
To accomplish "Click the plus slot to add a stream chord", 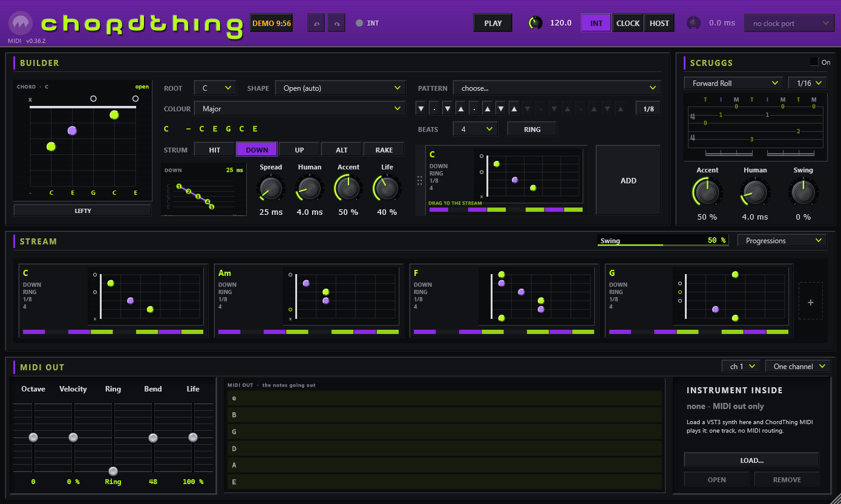I will point(811,301).
